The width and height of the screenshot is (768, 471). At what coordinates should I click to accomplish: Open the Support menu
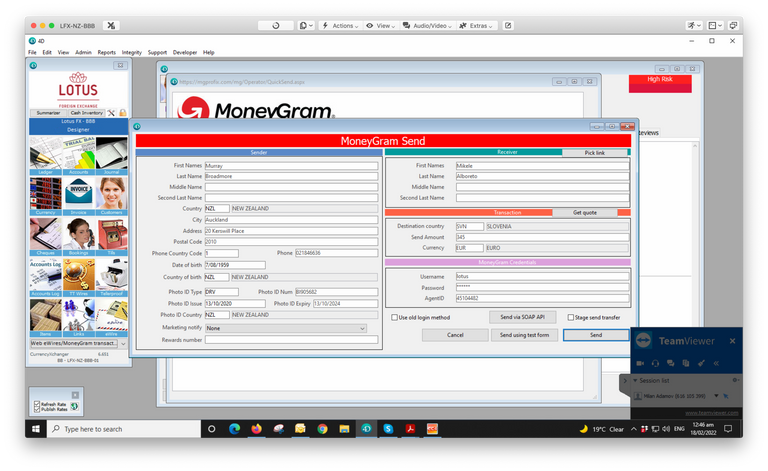(157, 52)
